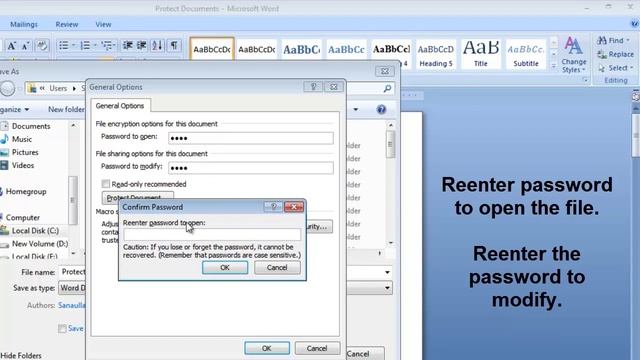Screen dimensions: 640x360
Task: Click the Clear Formatting icon
Action: (x=42, y=45)
